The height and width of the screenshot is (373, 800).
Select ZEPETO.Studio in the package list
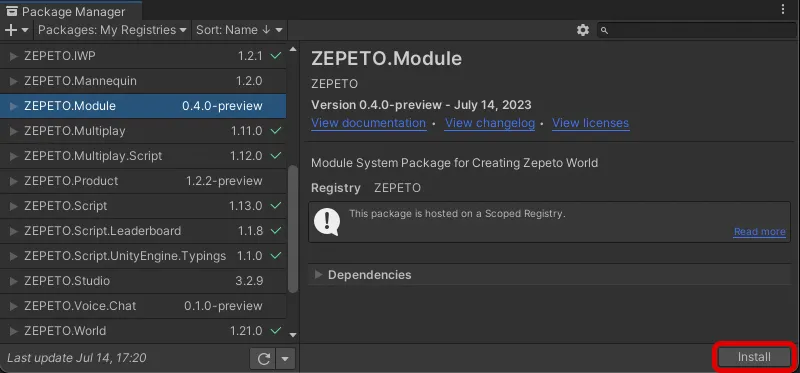143,281
